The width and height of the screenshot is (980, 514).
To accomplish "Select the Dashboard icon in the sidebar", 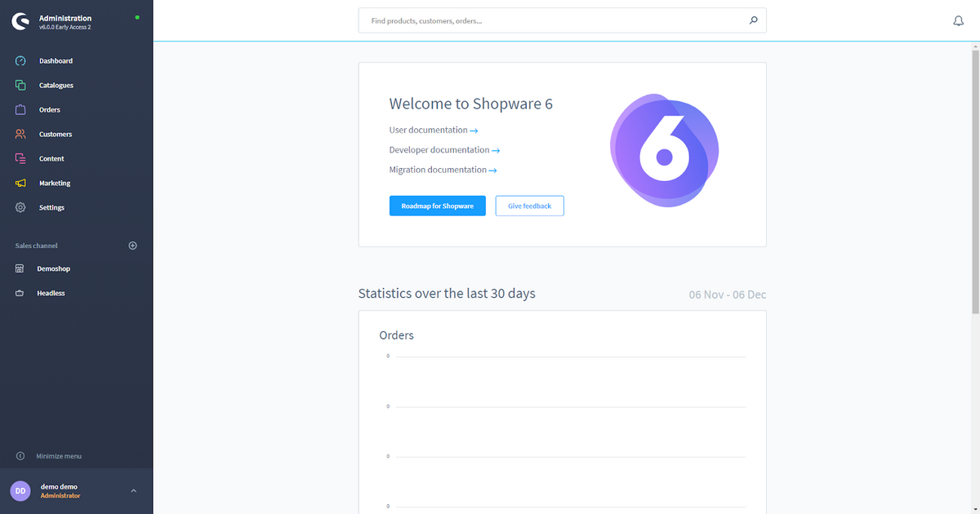I will [x=20, y=60].
